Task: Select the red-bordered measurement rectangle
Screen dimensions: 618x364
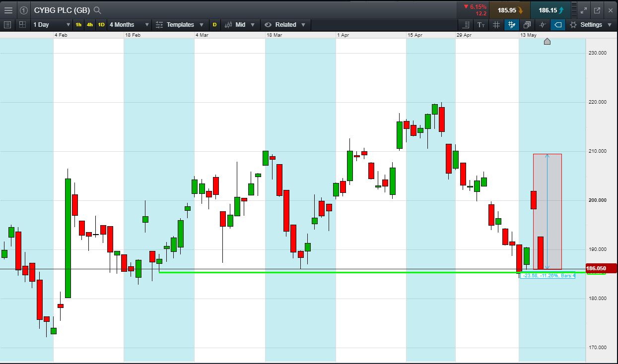Action: [548, 212]
